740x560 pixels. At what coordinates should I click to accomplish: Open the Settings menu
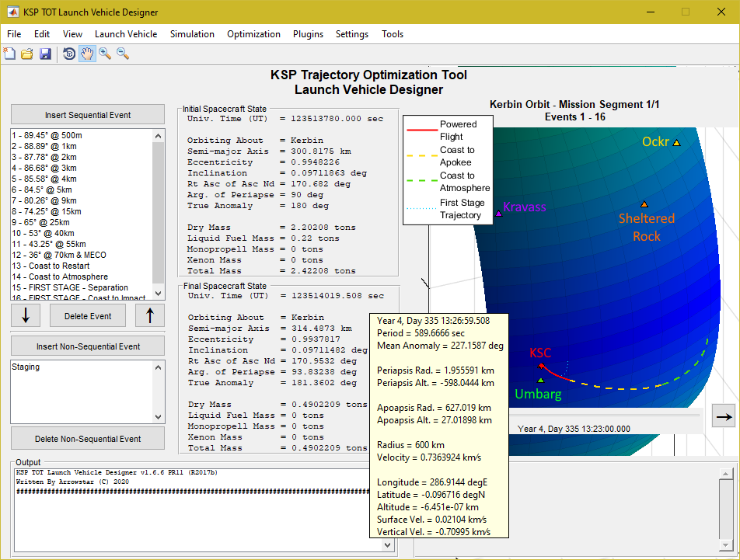click(352, 34)
